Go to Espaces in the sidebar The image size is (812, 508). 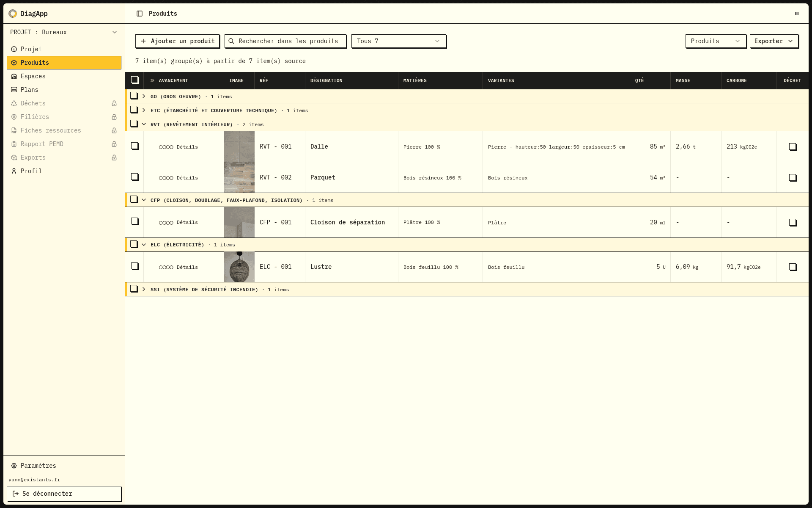point(64,76)
